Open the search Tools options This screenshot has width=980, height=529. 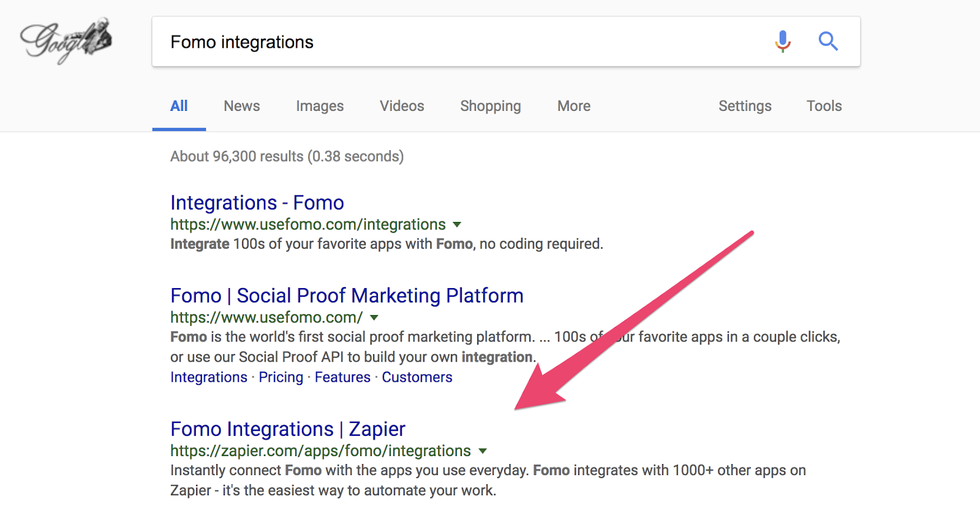pos(824,106)
